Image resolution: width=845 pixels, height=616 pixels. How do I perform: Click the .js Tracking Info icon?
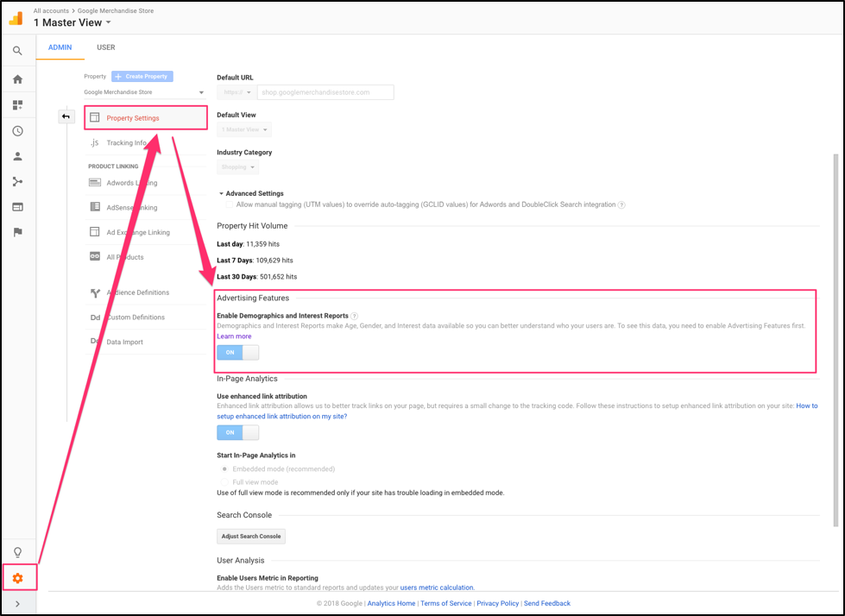click(95, 142)
